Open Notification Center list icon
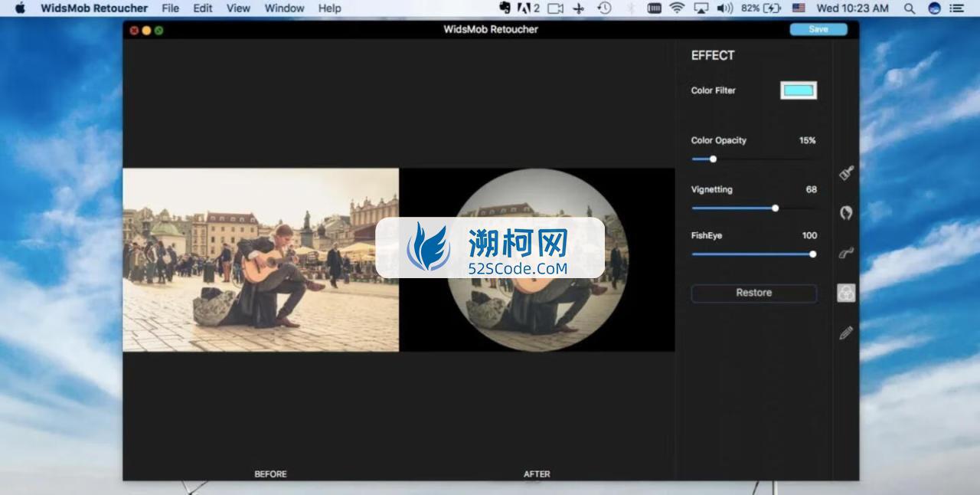980x495 pixels. tap(957, 8)
